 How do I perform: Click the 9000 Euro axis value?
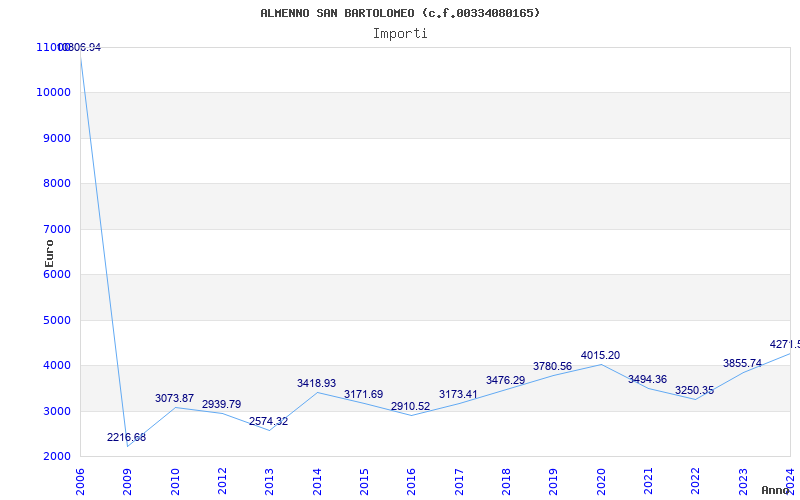pyautogui.click(x=56, y=138)
